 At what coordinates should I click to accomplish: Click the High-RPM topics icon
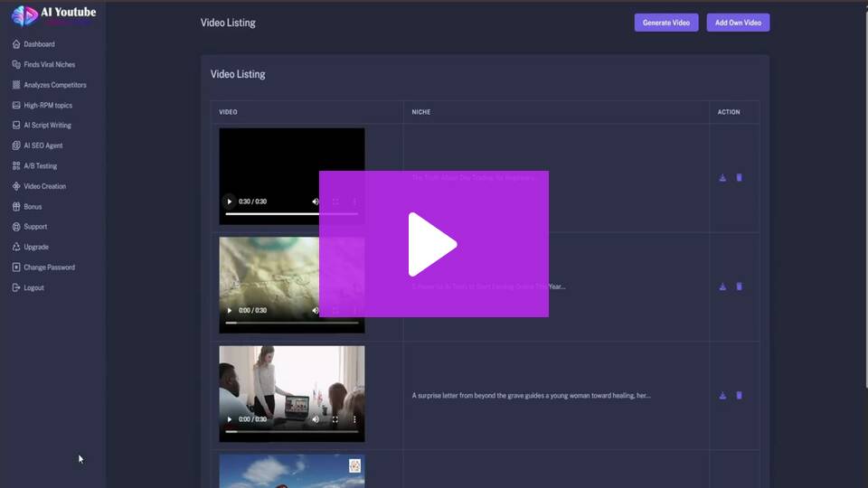(16, 105)
